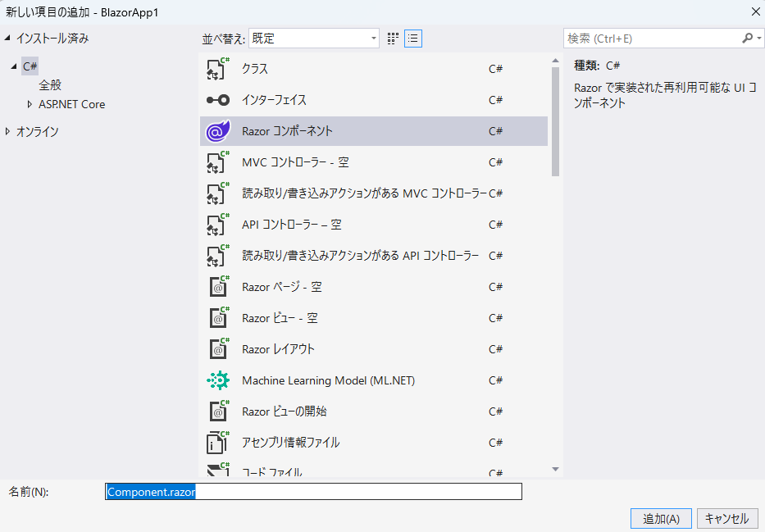Click the MVC コントローラー - 空 icon
Screen dimensions: 765x532
217,162
